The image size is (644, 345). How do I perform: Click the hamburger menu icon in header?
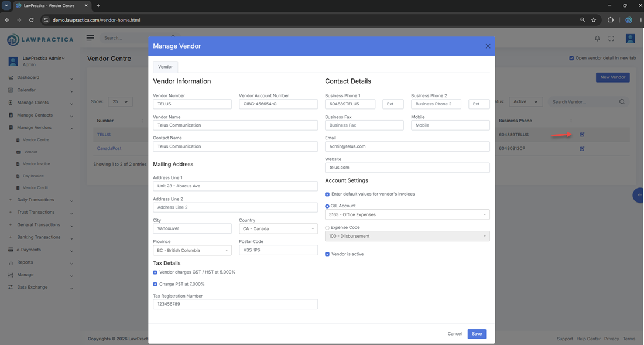pos(90,38)
